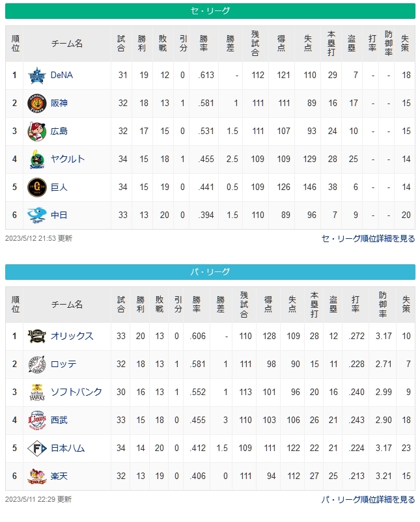Viewport: 420px width, 522px height.
Task: Click the Pacific League 防御率 column header
Action: 382,305
